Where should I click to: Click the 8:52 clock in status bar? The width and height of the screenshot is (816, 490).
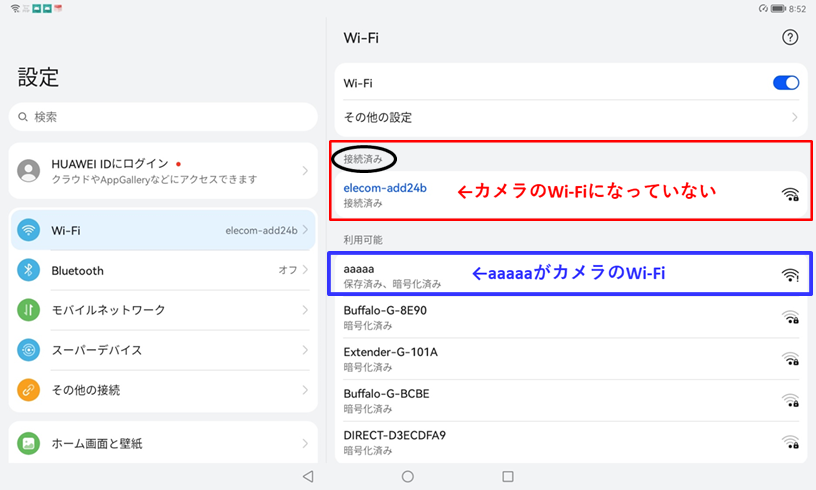[797, 9]
